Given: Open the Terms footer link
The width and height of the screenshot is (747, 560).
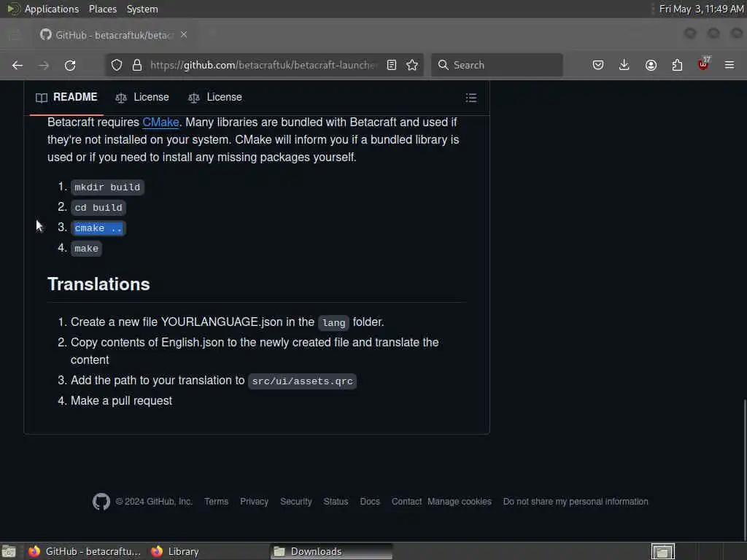Looking at the screenshot, I should coord(216,502).
